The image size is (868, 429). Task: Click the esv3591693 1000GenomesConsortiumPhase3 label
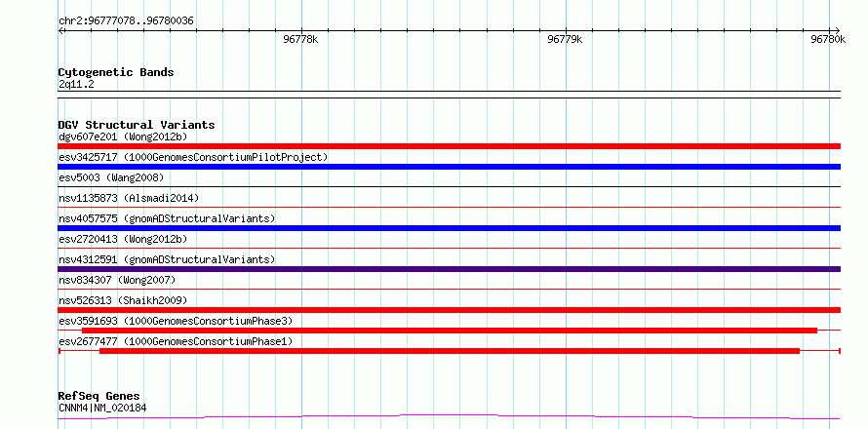point(176,321)
